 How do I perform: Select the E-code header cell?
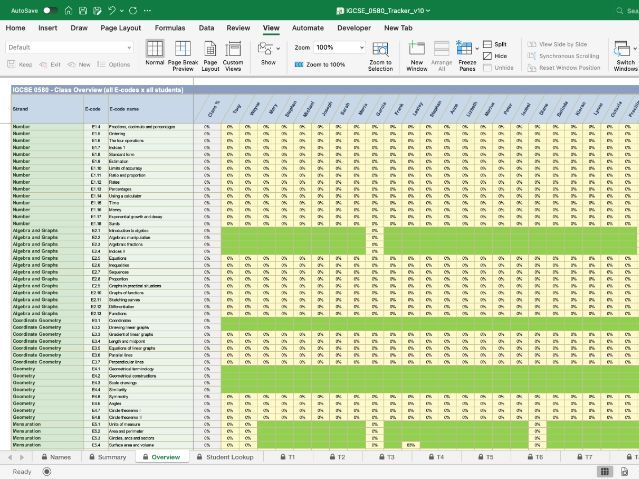pos(96,109)
